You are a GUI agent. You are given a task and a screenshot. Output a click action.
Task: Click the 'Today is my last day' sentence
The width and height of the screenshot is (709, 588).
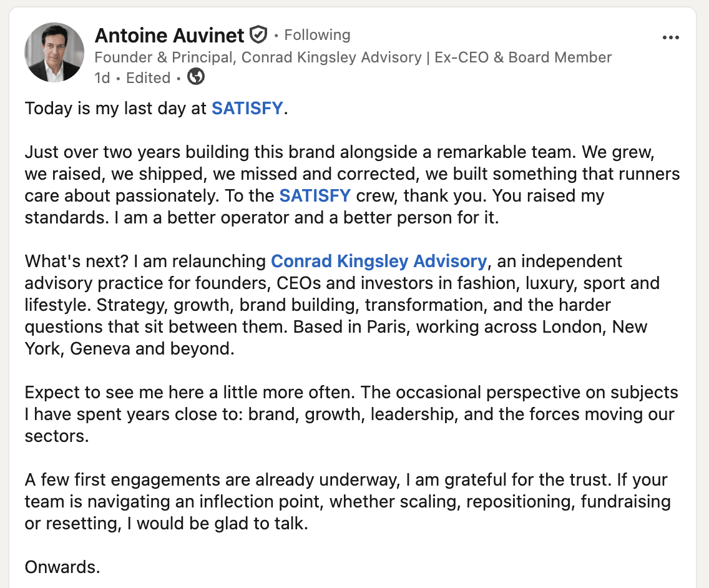(156, 109)
